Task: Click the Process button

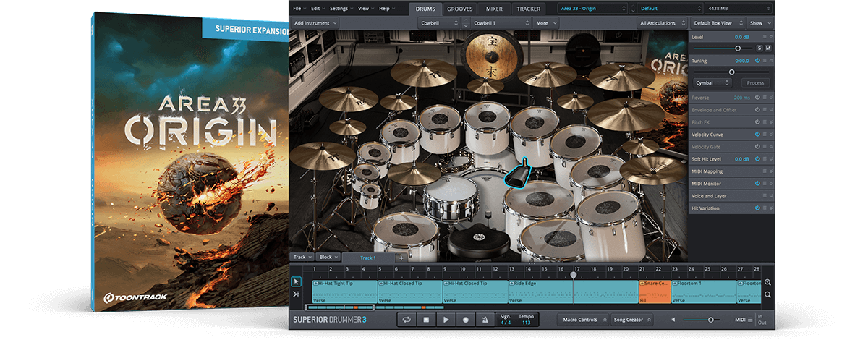Action: [x=755, y=83]
